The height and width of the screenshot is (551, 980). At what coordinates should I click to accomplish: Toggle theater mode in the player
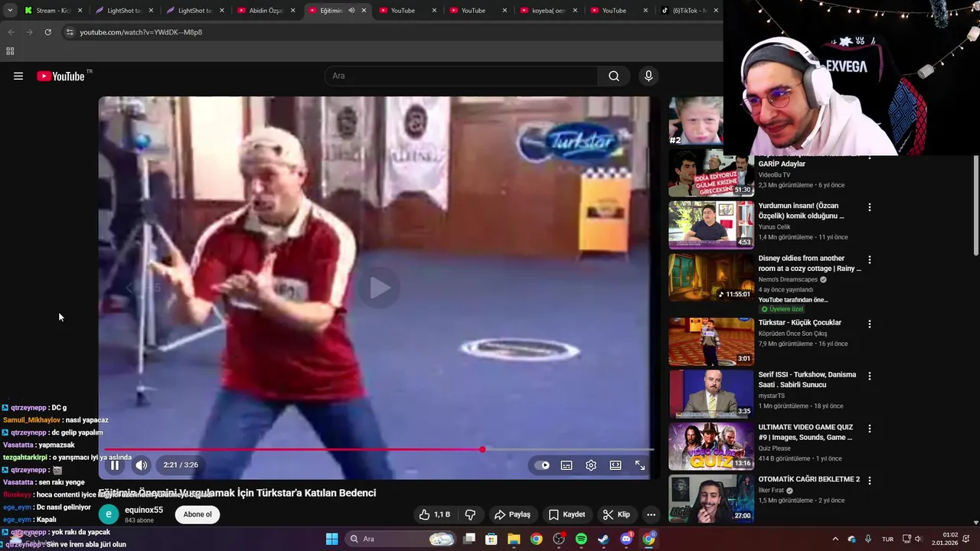[616, 465]
